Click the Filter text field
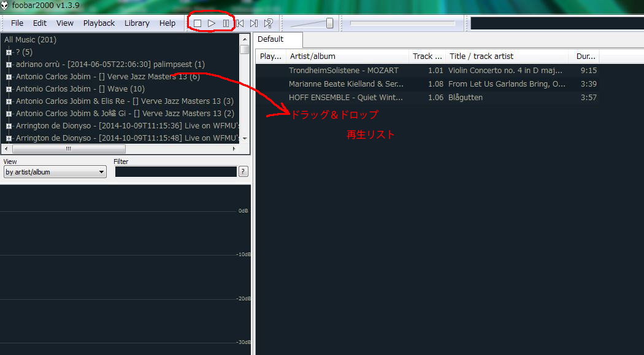 click(x=176, y=171)
